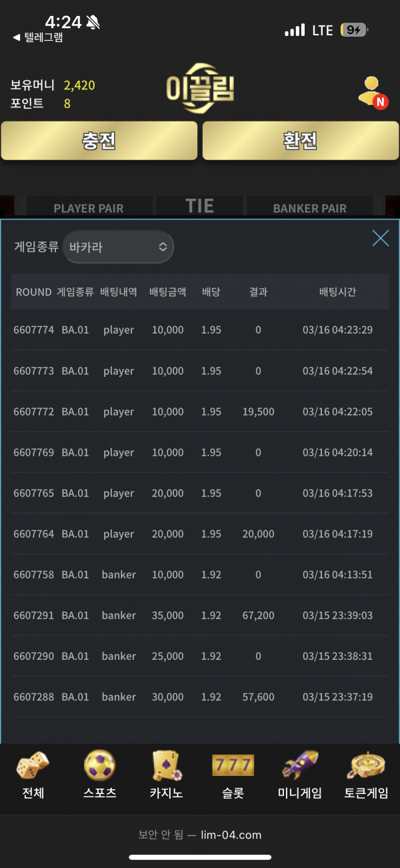Return to 텔레그램 via back link
400x868 pixels.
[38, 38]
